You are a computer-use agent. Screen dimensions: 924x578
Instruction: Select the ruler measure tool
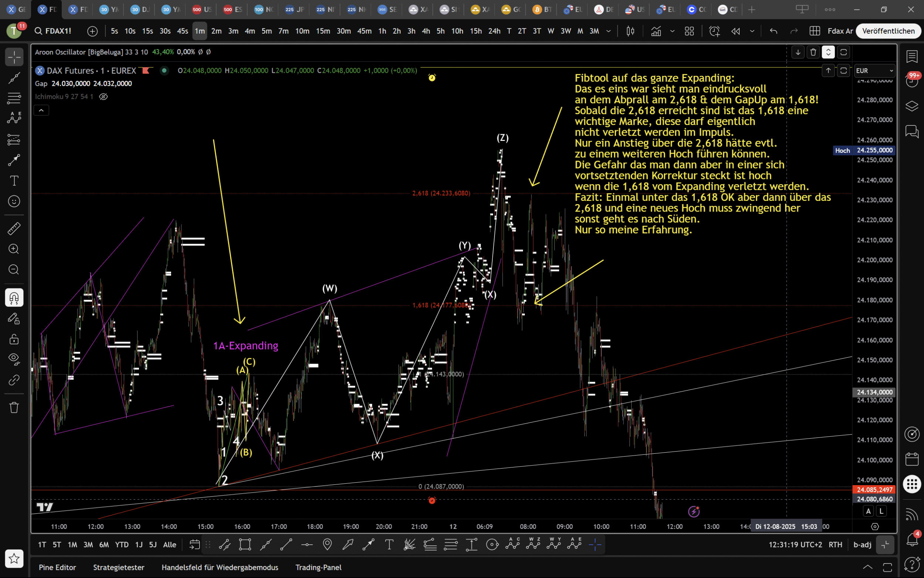(x=14, y=229)
